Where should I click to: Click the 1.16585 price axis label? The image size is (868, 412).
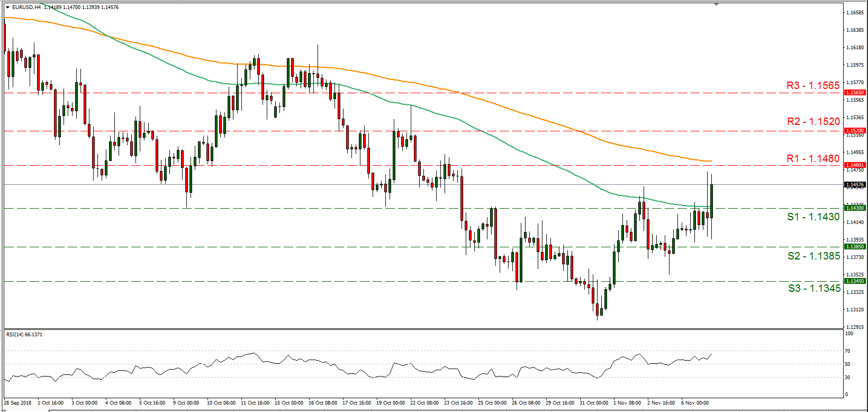click(855, 13)
